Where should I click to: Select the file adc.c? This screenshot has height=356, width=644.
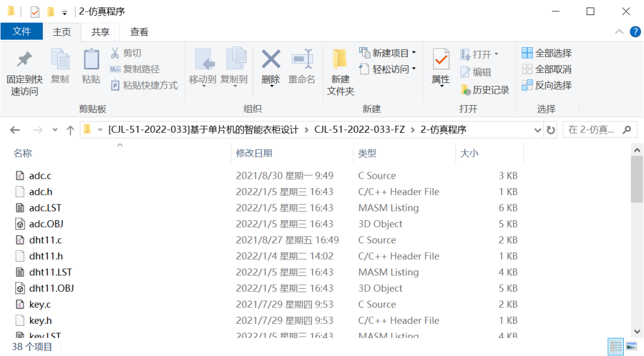click(x=40, y=175)
